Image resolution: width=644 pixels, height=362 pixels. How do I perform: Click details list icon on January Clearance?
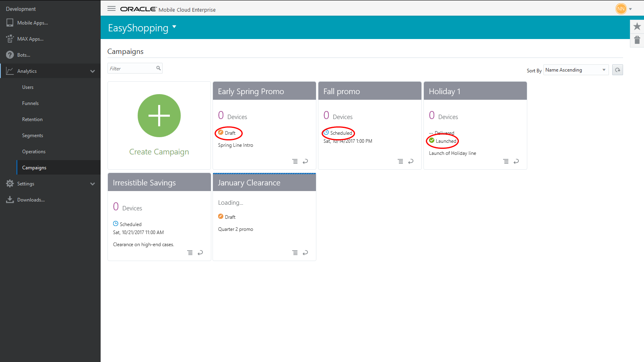[x=295, y=253]
